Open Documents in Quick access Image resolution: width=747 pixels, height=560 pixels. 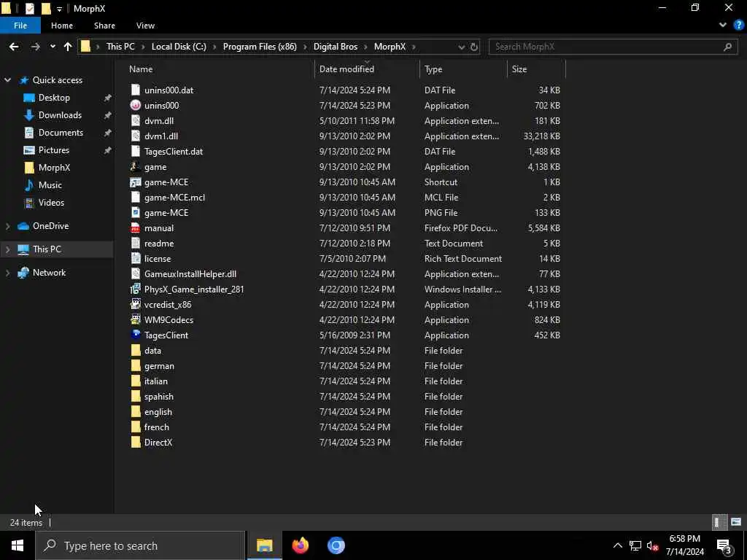coord(61,133)
